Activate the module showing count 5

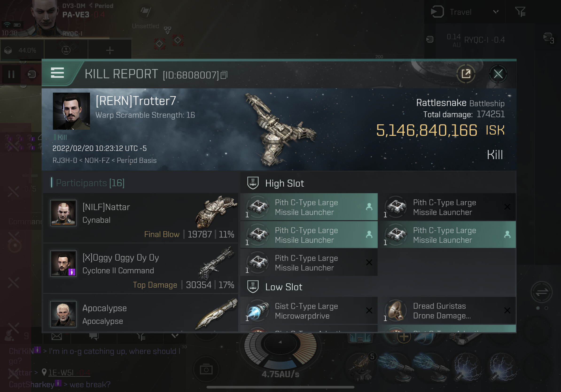point(361,366)
